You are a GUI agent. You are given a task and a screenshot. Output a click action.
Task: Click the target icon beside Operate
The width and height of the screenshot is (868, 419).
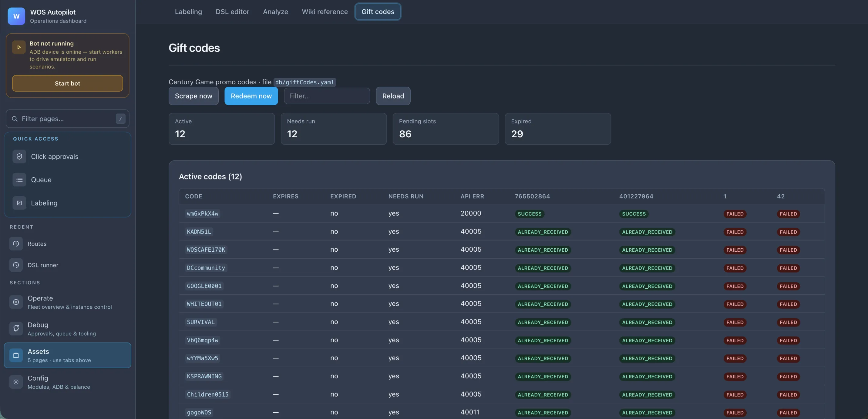click(x=16, y=302)
